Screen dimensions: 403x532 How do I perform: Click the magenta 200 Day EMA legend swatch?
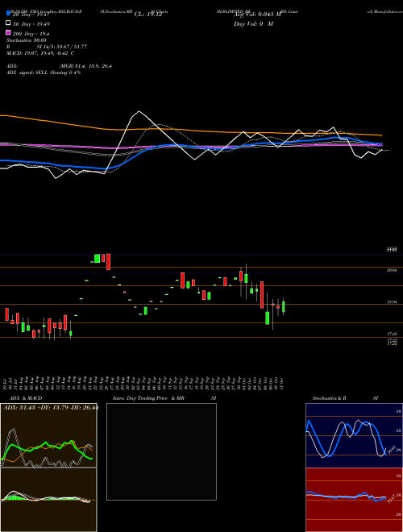pyautogui.click(x=8, y=33)
